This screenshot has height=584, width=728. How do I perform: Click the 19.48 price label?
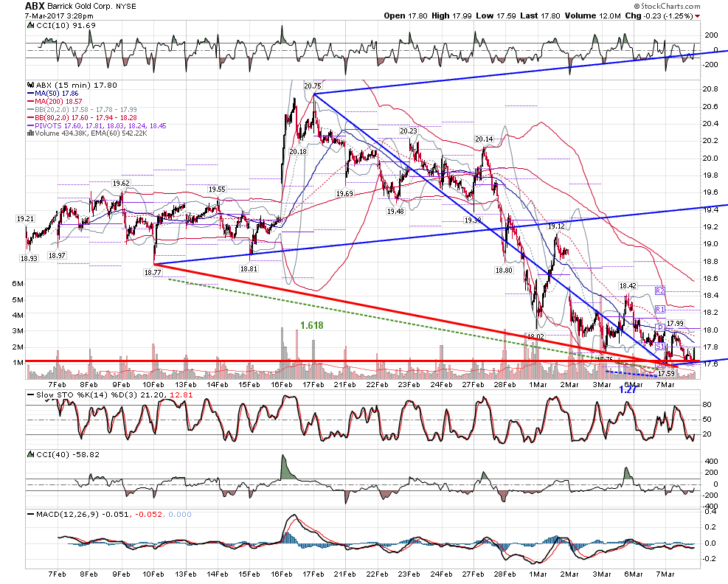pyautogui.click(x=395, y=211)
